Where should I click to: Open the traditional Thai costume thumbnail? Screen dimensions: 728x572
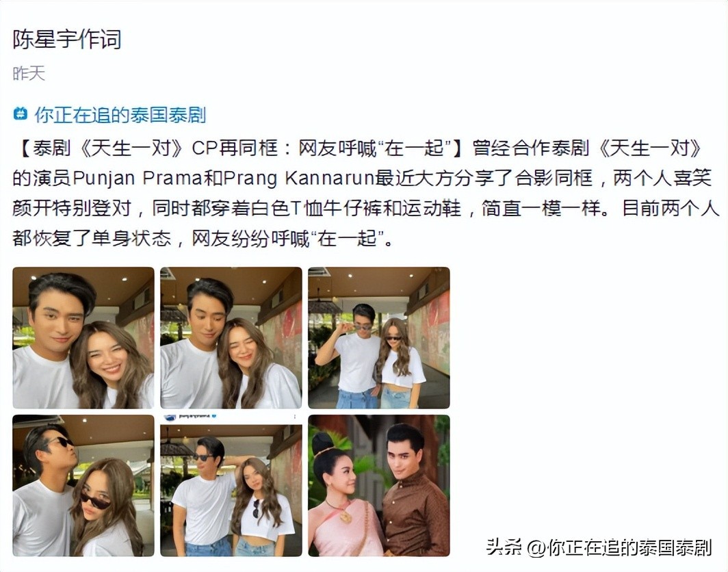pyautogui.click(x=379, y=485)
